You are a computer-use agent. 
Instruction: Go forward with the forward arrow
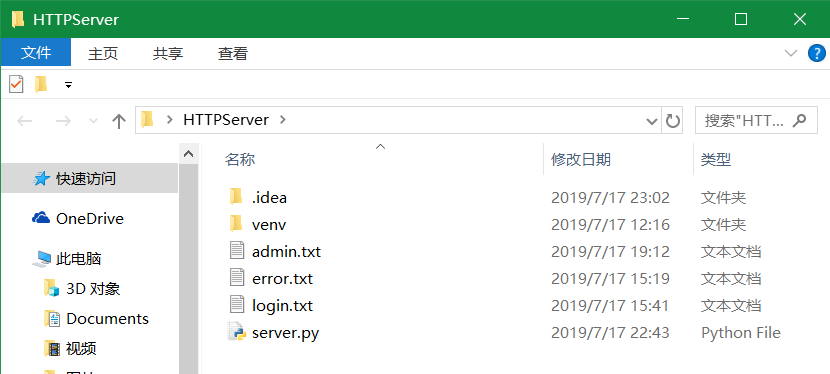pos(63,121)
